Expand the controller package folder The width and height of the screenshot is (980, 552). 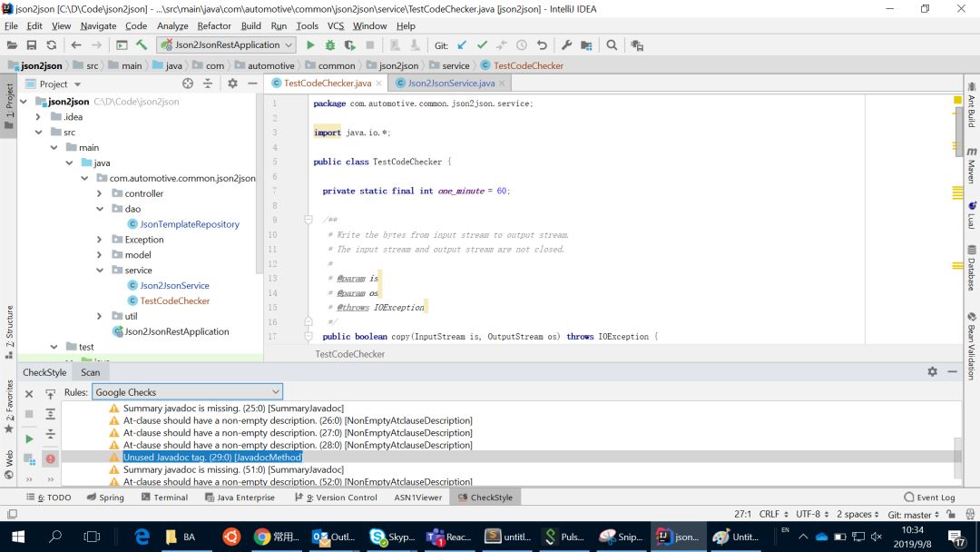coord(100,193)
